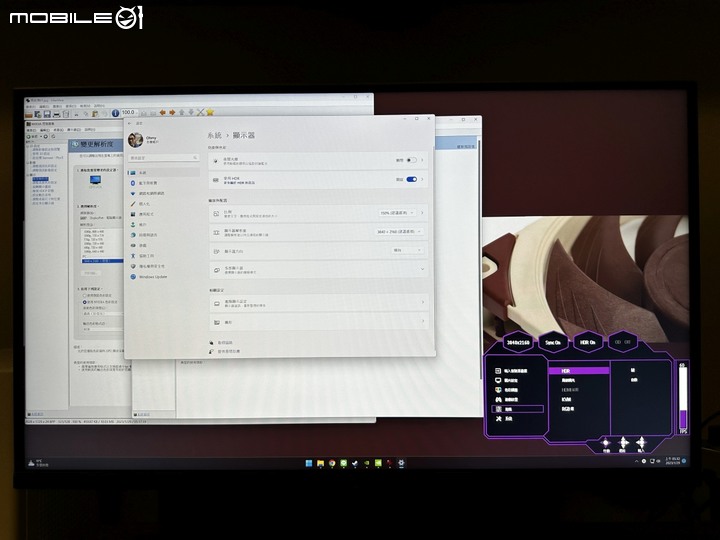
Task: Open the display resolution dropdown
Action: [x=399, y=232]
